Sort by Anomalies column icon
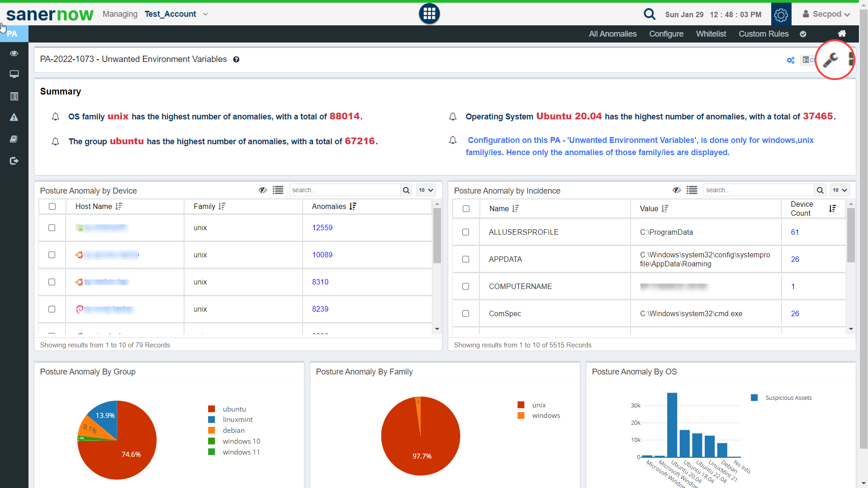This screenshot has width=868, height=488. [353, 206]
